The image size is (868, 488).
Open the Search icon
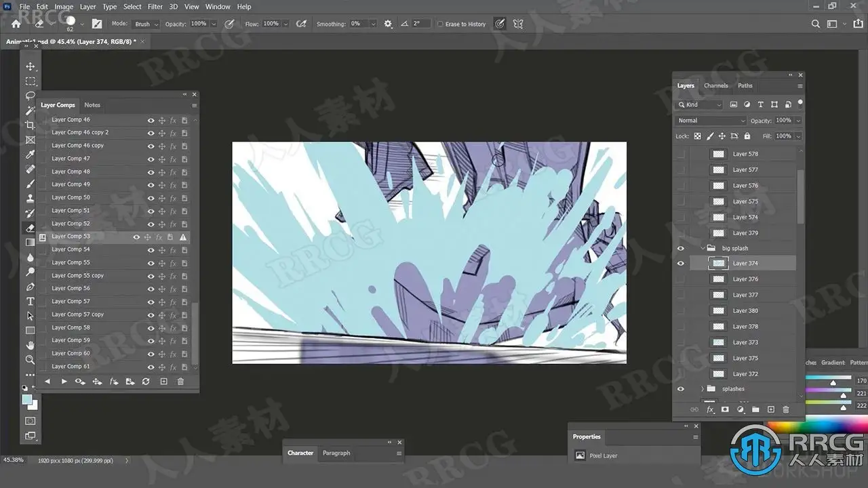pyautogui.click(x=816, y=24)
